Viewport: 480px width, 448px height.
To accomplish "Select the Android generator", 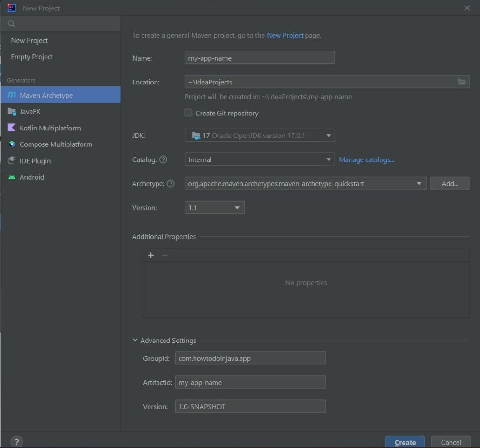I will click(x=31, y=177).
